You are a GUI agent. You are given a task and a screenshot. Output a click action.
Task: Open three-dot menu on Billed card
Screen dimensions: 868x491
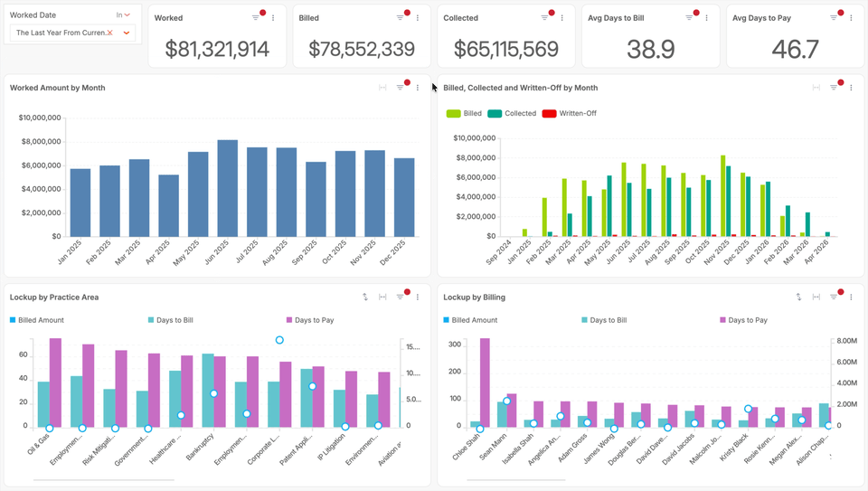tap(418, 18)
